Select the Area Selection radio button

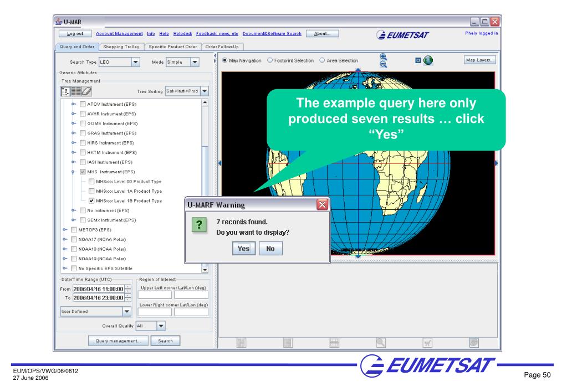[322, 60]
